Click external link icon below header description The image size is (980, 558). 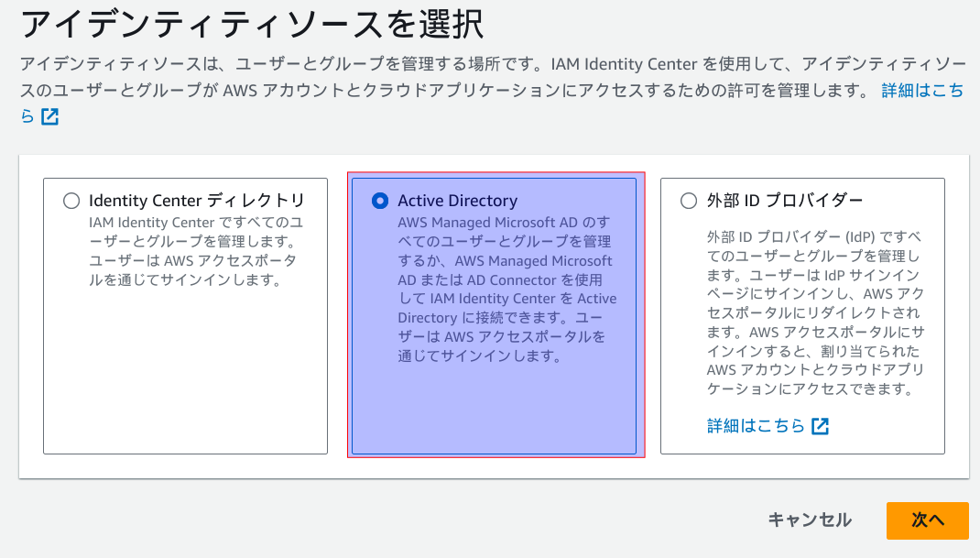50,116
